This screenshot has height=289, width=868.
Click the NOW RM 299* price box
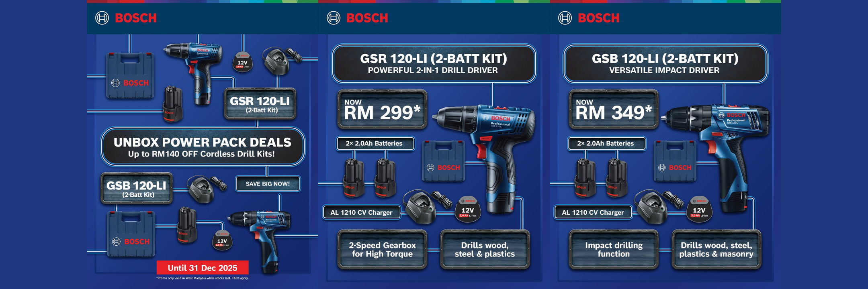[x=382, y=109]
